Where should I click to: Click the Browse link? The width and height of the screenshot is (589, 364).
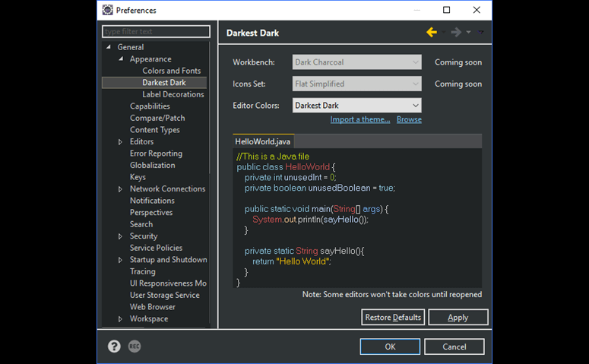click(x=409, y=119)
